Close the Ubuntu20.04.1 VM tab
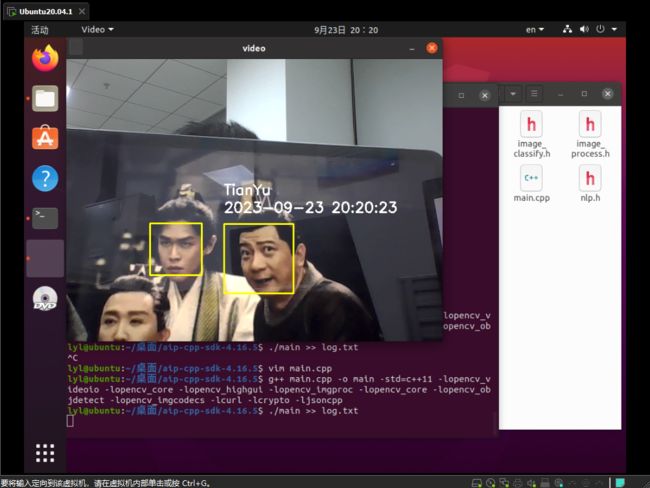This screenshot has height=488, width=650. 82,12
